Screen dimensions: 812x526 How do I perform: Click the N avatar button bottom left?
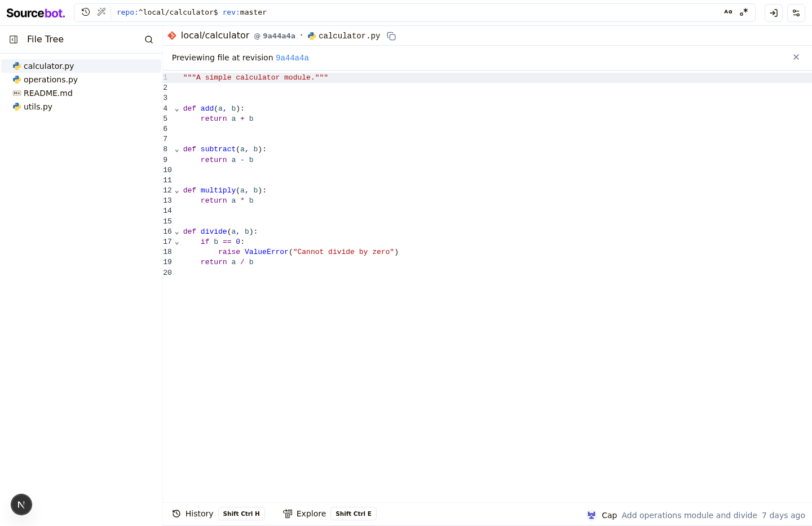click(x=21, y=505)
